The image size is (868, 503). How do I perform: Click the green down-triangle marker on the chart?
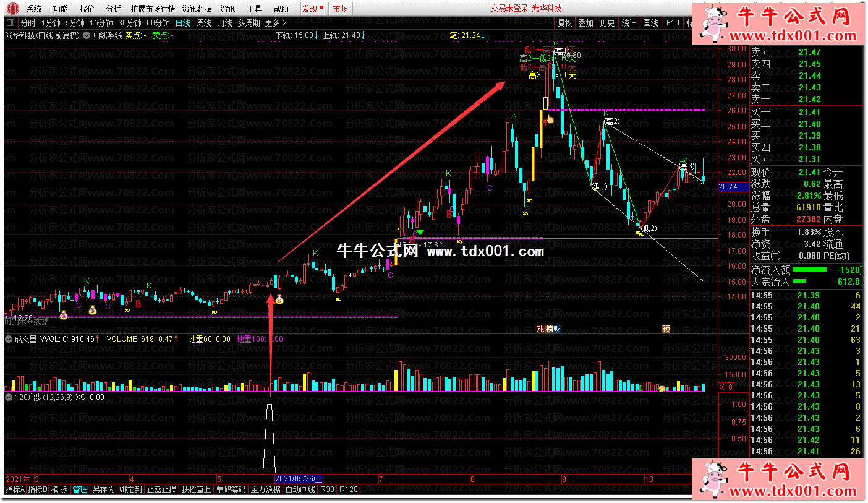tap(420, 233)
